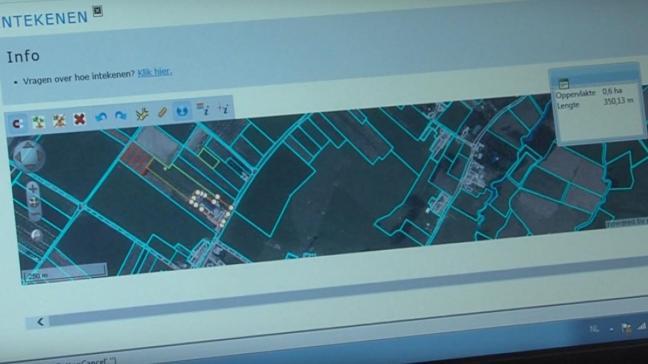Adjust the map zoom level slider

pyautogui.click(x=34, y=203)
